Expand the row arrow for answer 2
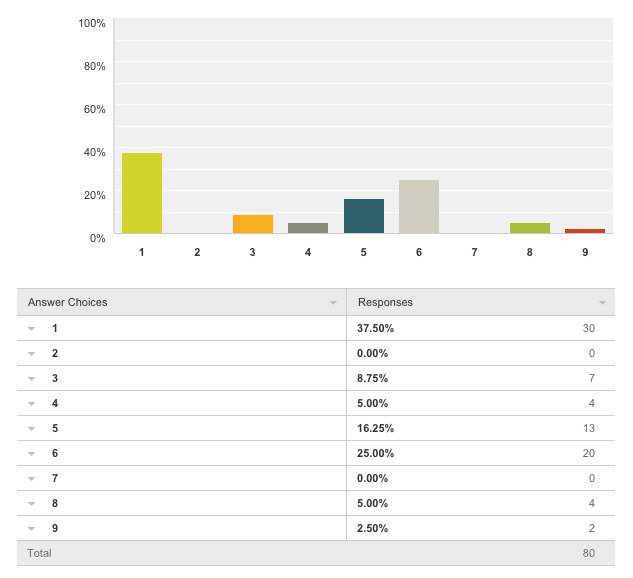This screenshot has height=578, width=633. (31, 353)
